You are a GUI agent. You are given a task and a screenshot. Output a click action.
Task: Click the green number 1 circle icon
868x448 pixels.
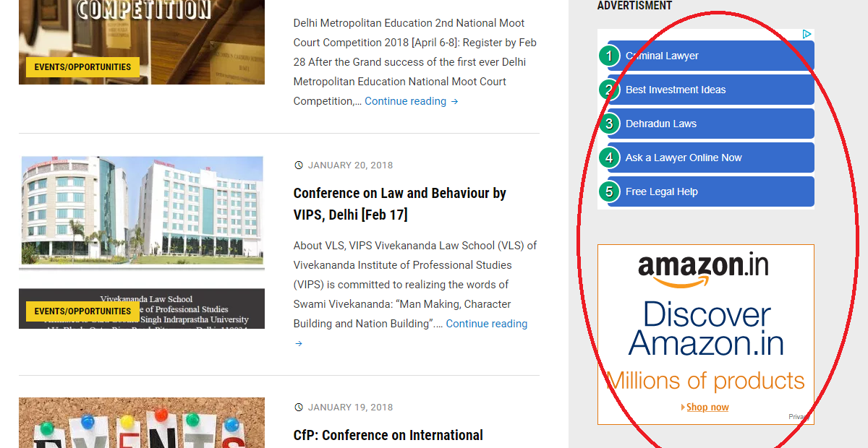pyautogui.click(x=609, y=56)
